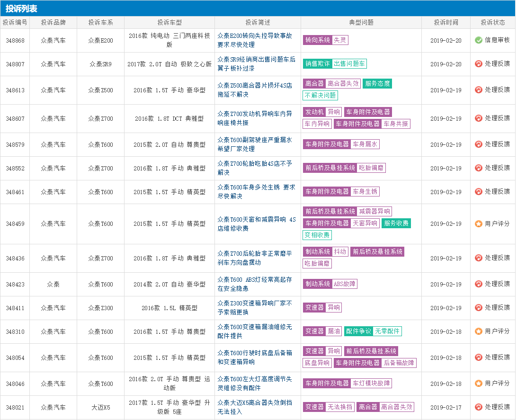Click 投诉列表 panel title
The image size is (517, 420).
click(x=21, y=9)
